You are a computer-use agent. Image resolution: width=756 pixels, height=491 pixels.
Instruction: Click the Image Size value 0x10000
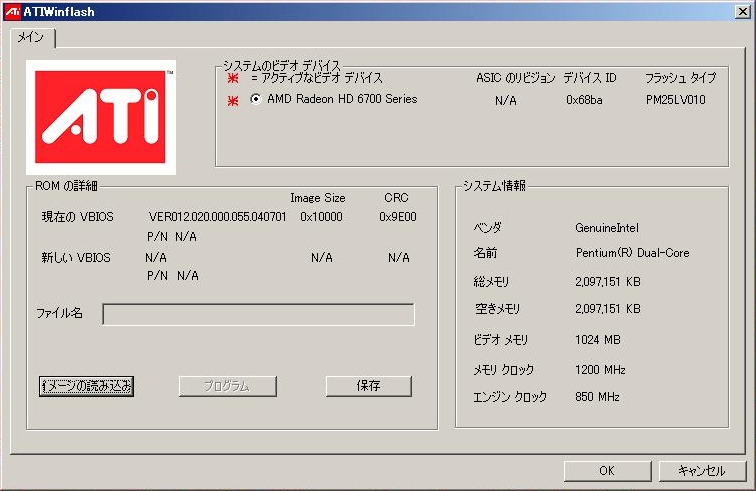pos(322,217)
